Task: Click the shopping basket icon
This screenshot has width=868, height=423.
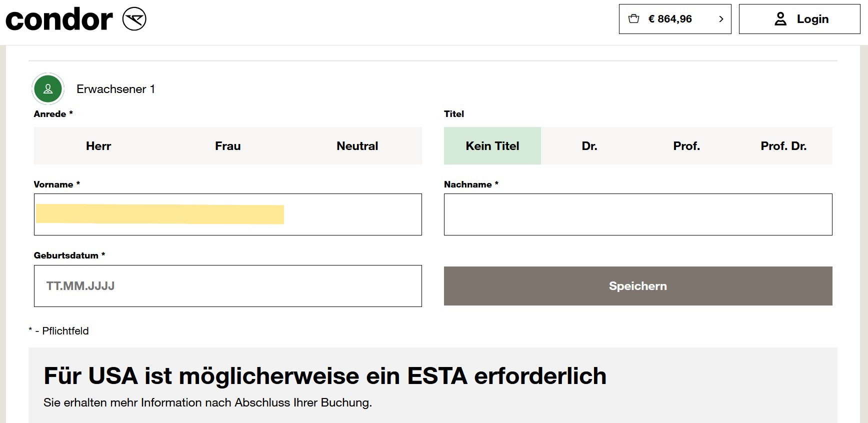Action: pos(633,19)
